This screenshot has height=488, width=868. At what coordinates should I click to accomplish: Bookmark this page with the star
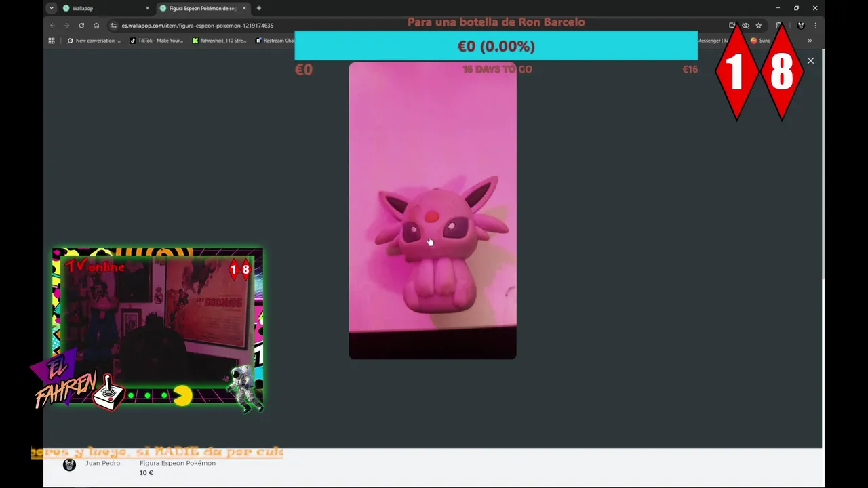tap(759, 26)
